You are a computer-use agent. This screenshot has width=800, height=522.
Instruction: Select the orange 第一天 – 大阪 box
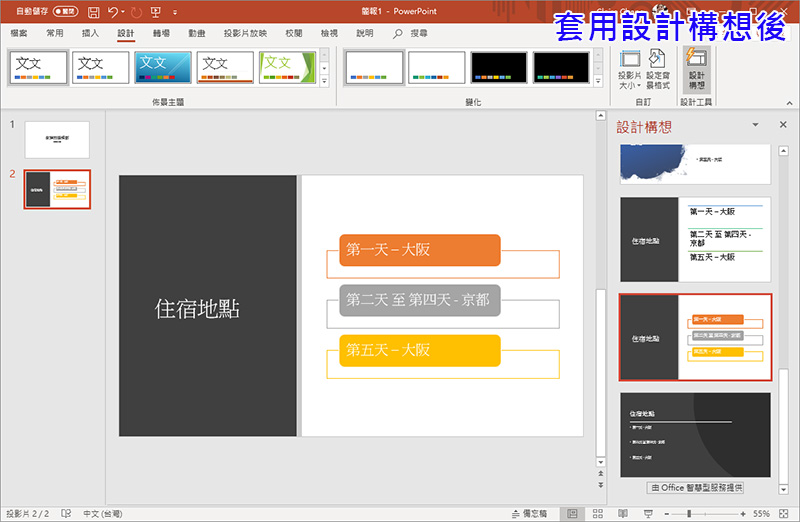(420, 250)
